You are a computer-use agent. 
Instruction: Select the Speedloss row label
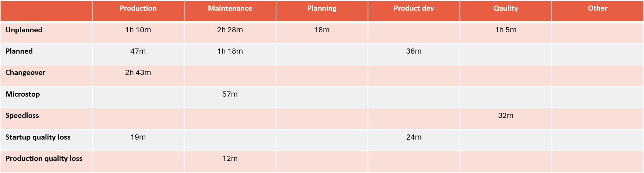pos(22,116)
